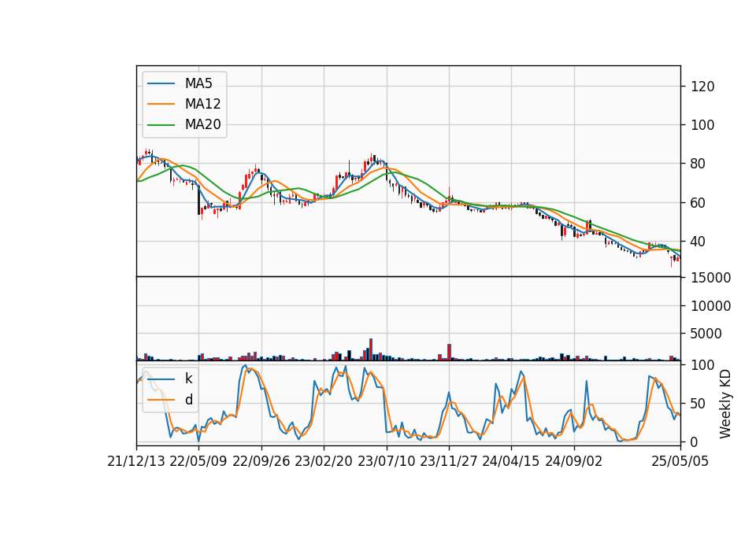This screenshot has height=543, width=756.
Task: Click the 'd' legend label in KD panel
Action: coord(188,400)
